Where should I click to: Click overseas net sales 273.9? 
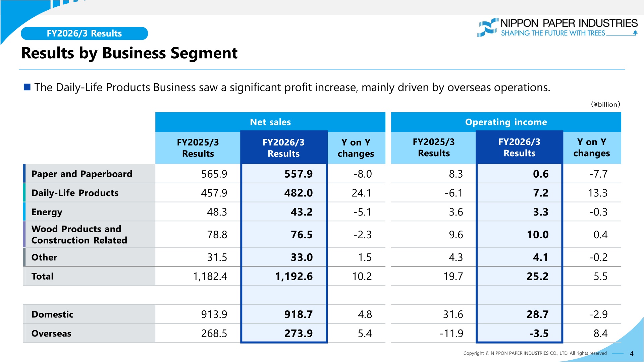(x=299, y=334)
